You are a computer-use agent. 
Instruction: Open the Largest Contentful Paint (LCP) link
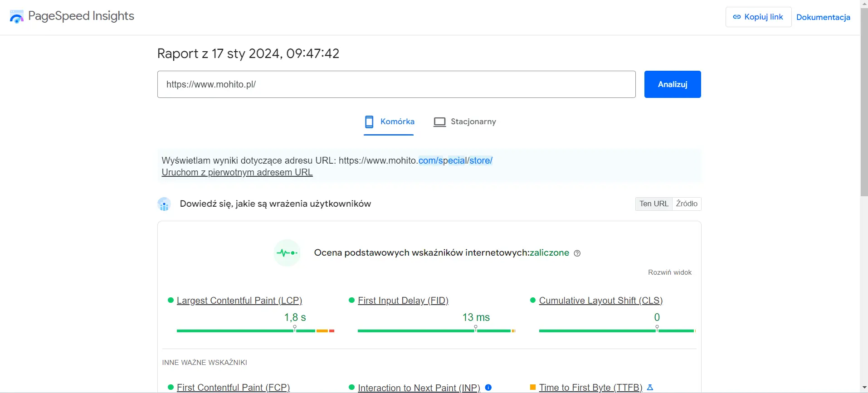(x=239, y=301)
